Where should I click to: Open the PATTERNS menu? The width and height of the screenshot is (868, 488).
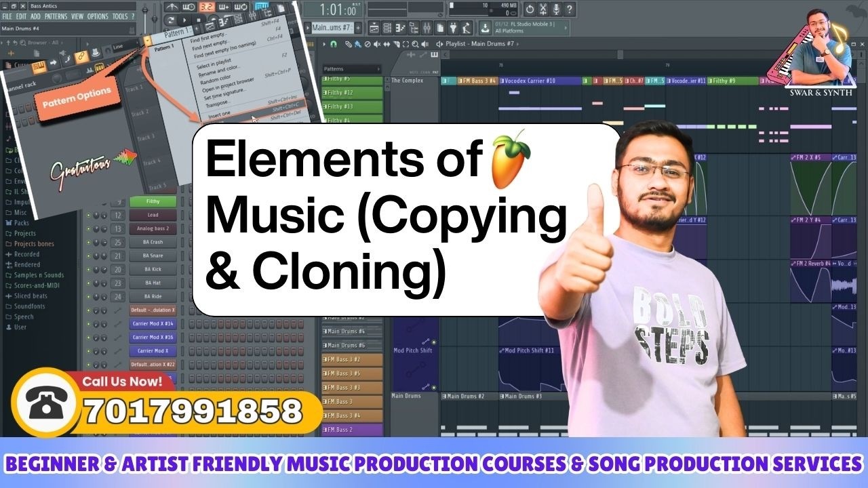56,16
